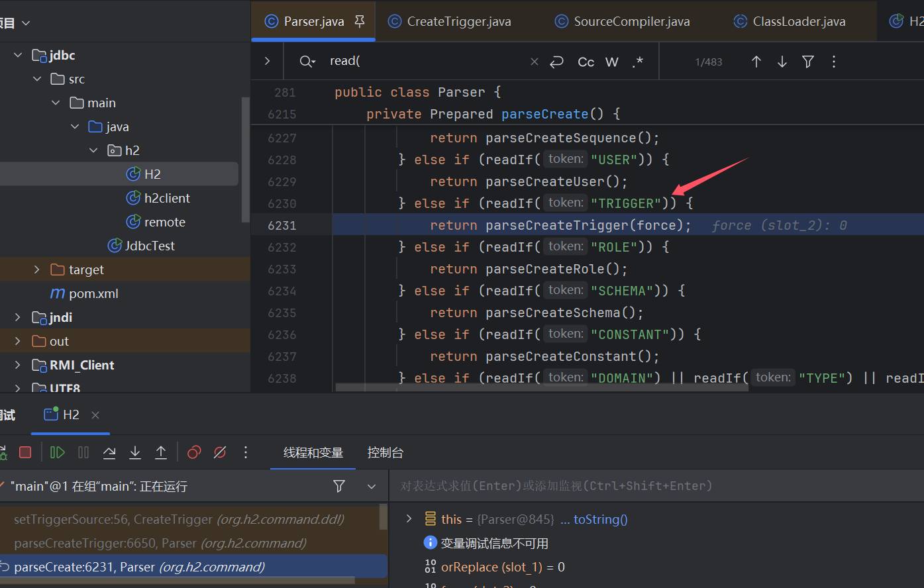The image size is (924, 588).
Task: Collapse the jdbc module folder
Action: pos(18,55)
